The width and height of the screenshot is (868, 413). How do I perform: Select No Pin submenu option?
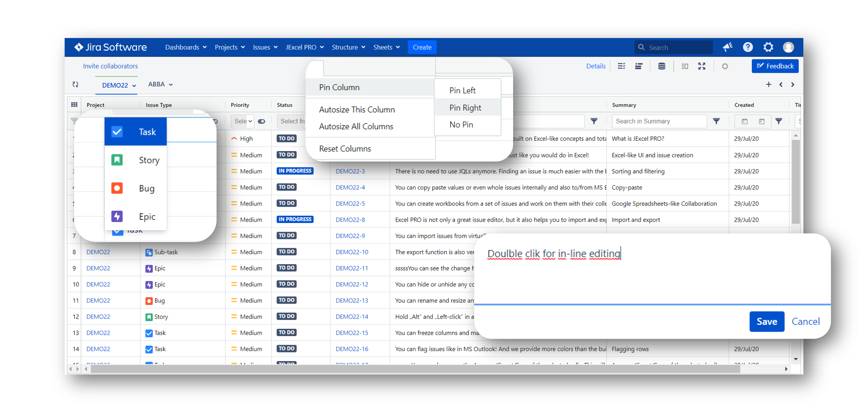click(467, 124)
